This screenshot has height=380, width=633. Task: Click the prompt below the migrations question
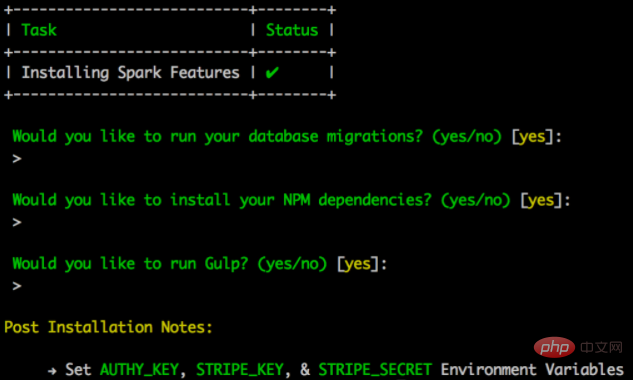click(17, 158)
